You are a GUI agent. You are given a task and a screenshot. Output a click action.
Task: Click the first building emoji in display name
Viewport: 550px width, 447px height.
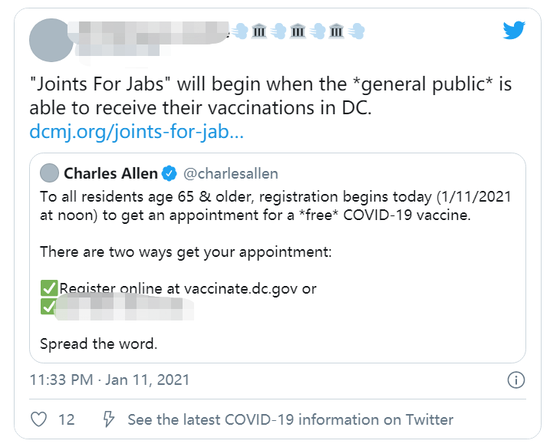pyautogui.click(x=259, y=31)
